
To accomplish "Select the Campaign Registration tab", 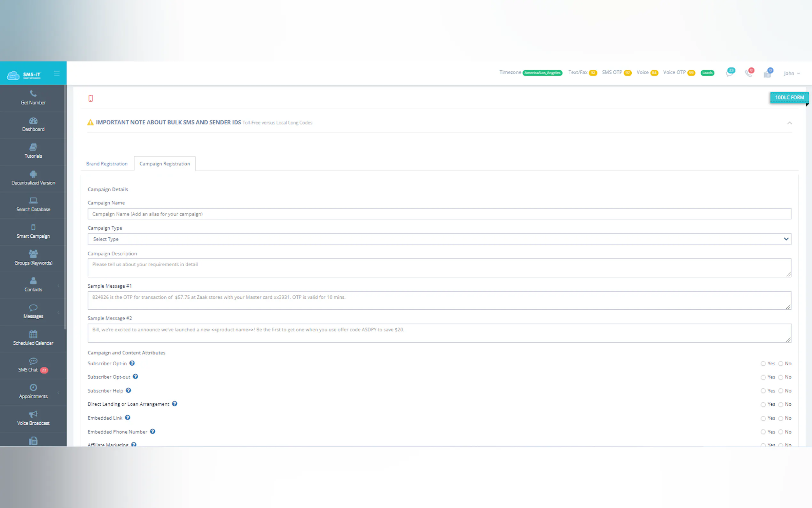I will click(165, 163).
